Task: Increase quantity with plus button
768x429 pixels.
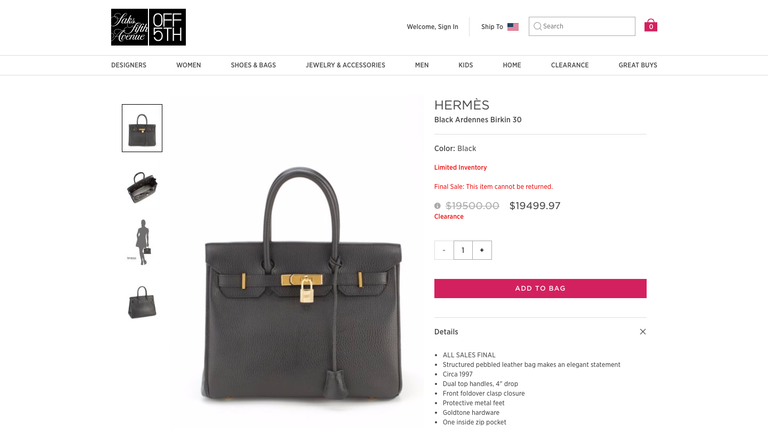Action: (482, 250)
